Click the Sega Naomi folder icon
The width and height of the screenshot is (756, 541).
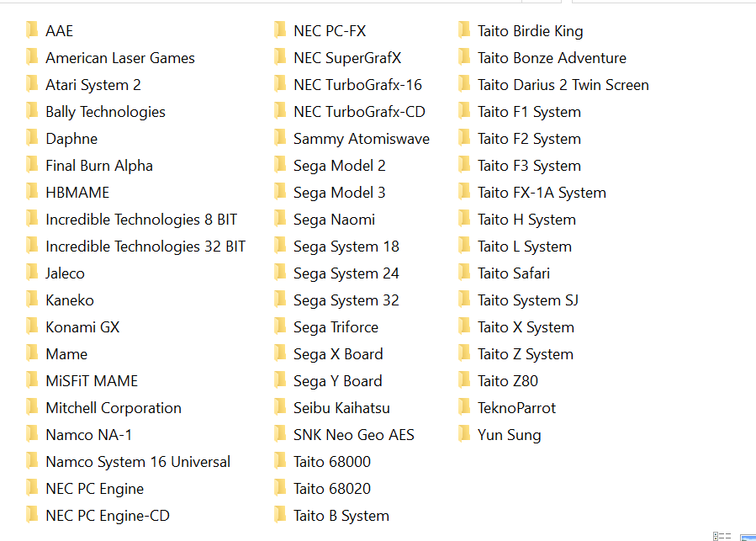click(x=280, y=220)
